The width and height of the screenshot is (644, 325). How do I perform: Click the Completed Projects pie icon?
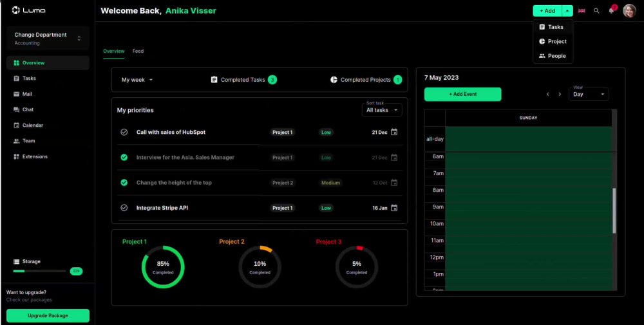334,80
